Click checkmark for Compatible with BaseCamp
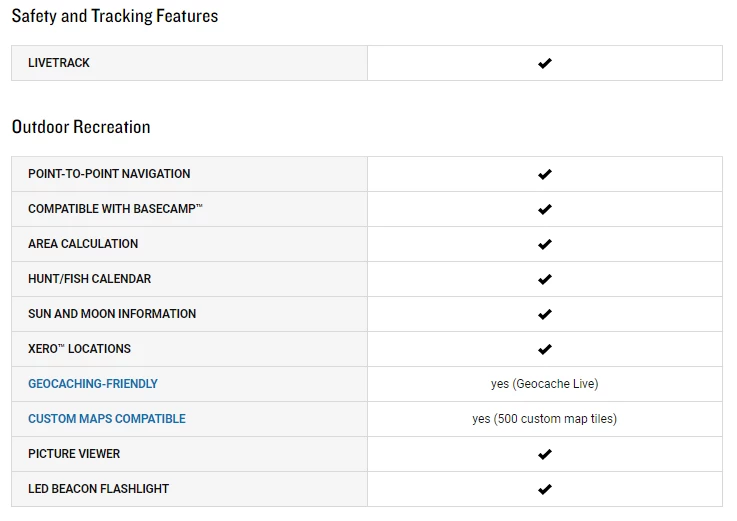The height and width of the screenshot is (521, 737). tap(545, 209)
